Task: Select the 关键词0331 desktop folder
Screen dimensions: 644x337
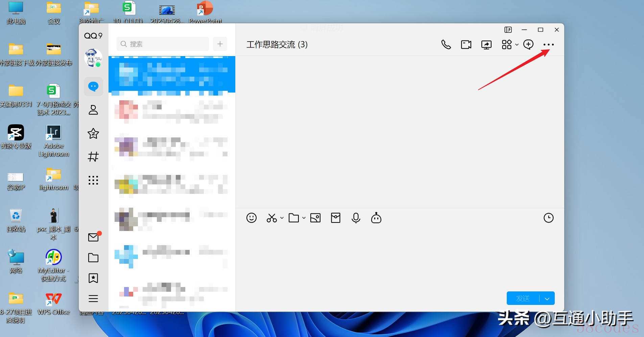Action: (x=16, y=96)
